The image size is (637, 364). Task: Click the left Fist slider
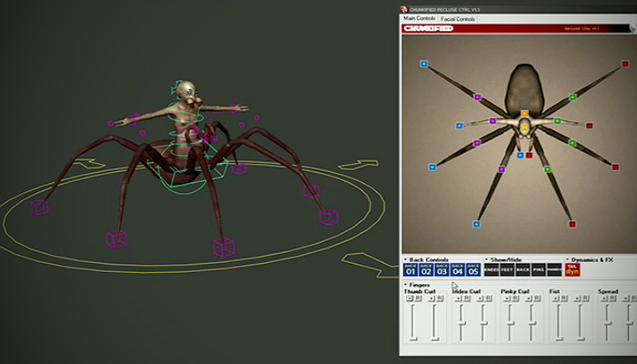click(559, 322)
